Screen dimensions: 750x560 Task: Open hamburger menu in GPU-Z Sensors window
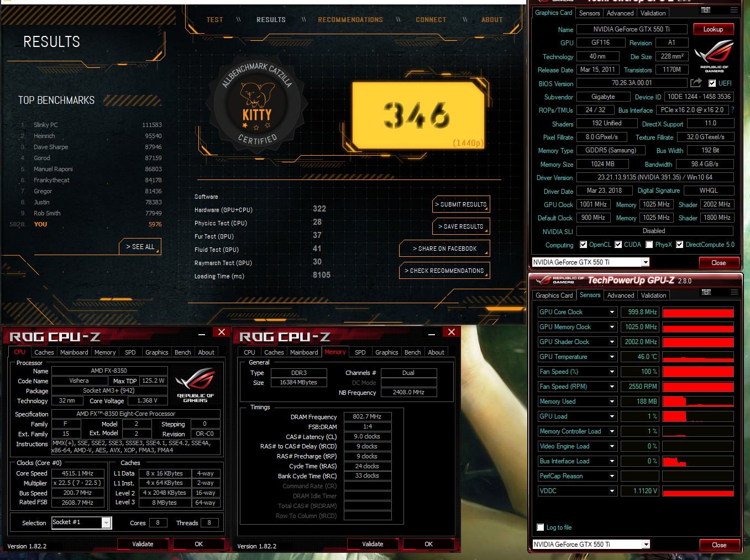[735, 292]
